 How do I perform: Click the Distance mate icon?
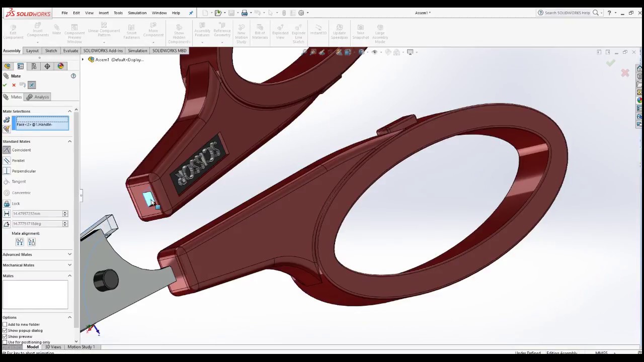point(7,214)
